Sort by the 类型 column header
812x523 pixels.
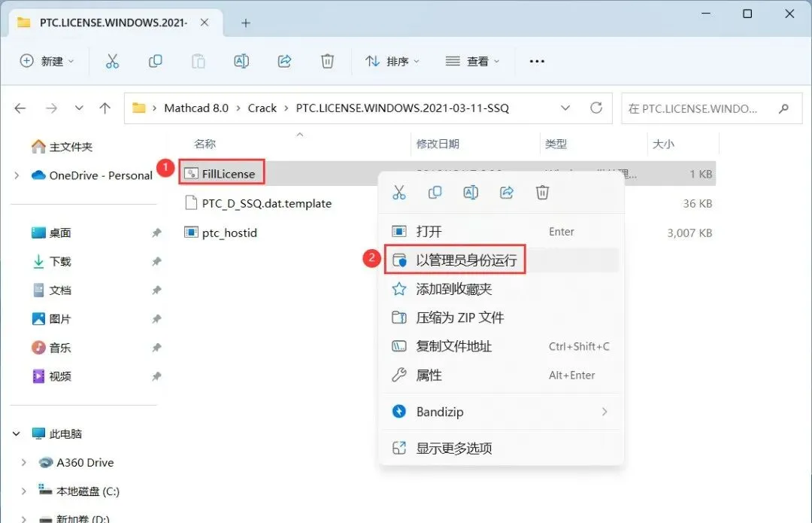[556, 144]
